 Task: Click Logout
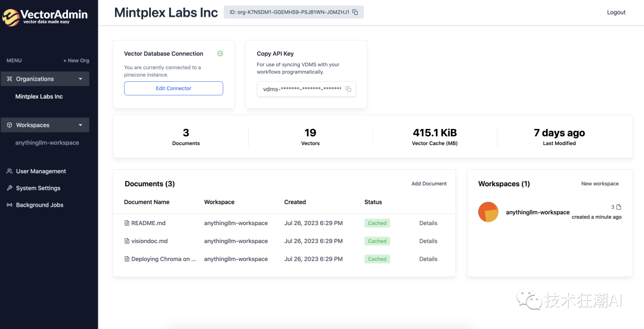[616, 13]
